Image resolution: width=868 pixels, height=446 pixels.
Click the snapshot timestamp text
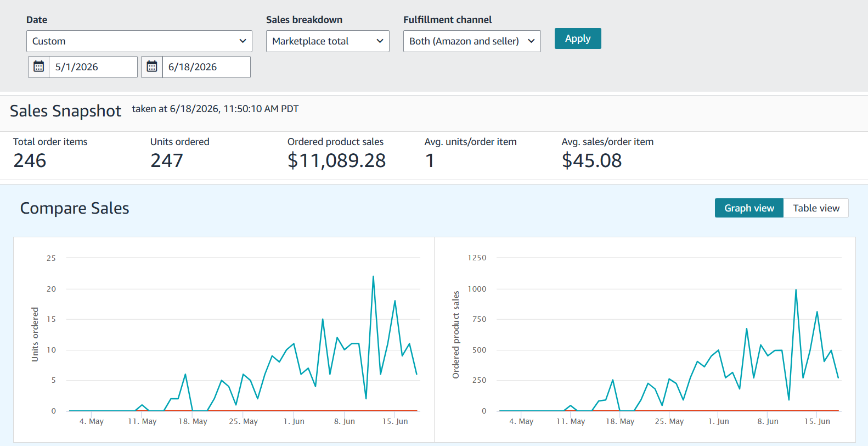215,109
